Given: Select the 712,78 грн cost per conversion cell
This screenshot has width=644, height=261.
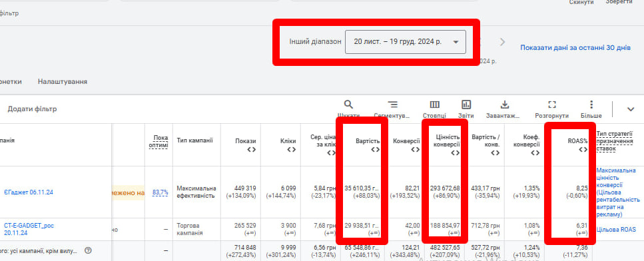Looking at the screenshot, I should (x=485, y=226).
